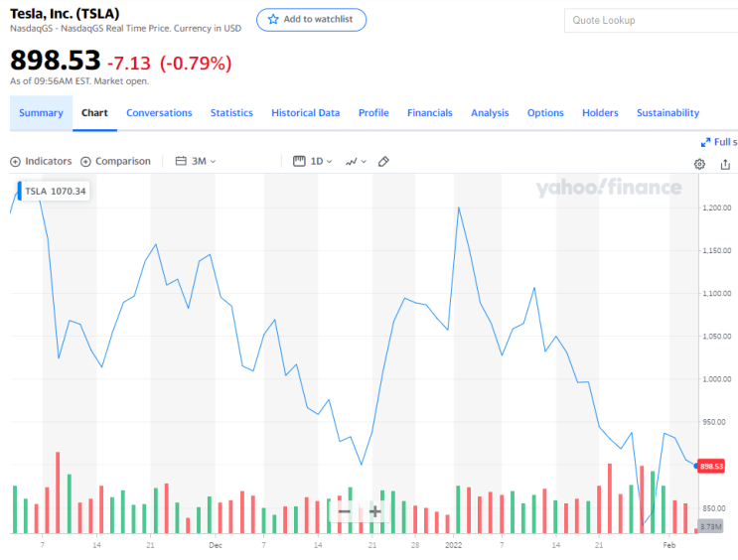Screen dimensions: 738x560
Task: Click the (-0.79%) percent change
Action: click(x=196, y=64)
